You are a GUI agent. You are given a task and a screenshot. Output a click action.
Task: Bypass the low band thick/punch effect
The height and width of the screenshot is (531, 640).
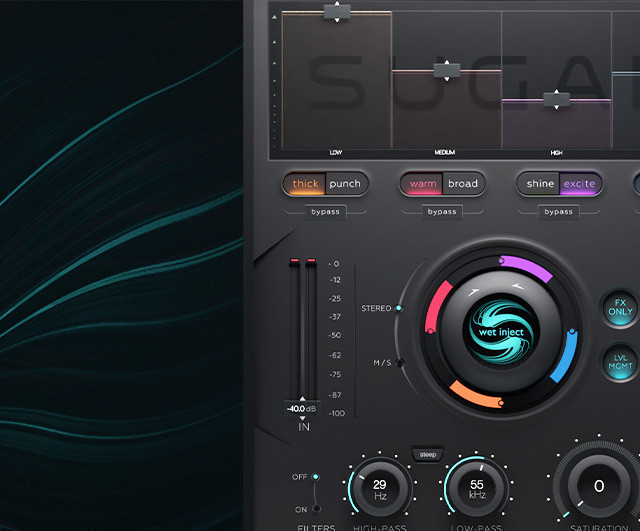pyautogui.click(x=325, y=211)
